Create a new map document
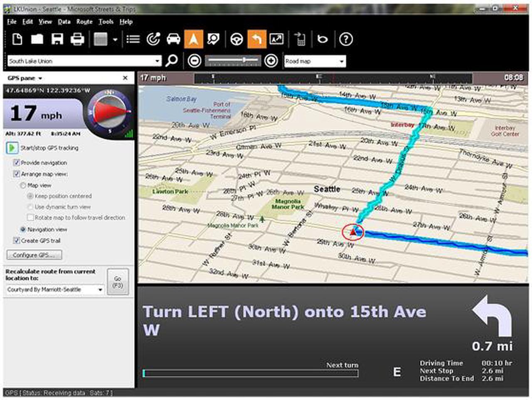 [17, 39]
